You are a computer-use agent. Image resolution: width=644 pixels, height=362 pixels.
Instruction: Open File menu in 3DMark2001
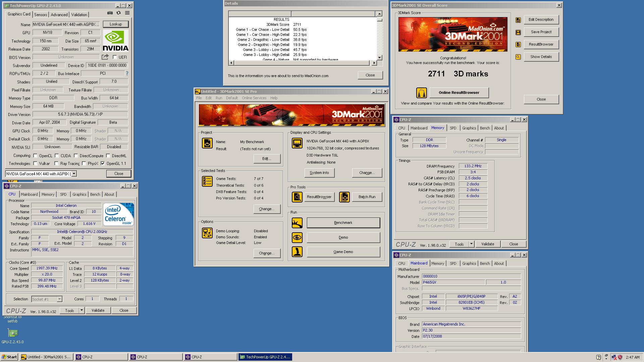(199, 98)
